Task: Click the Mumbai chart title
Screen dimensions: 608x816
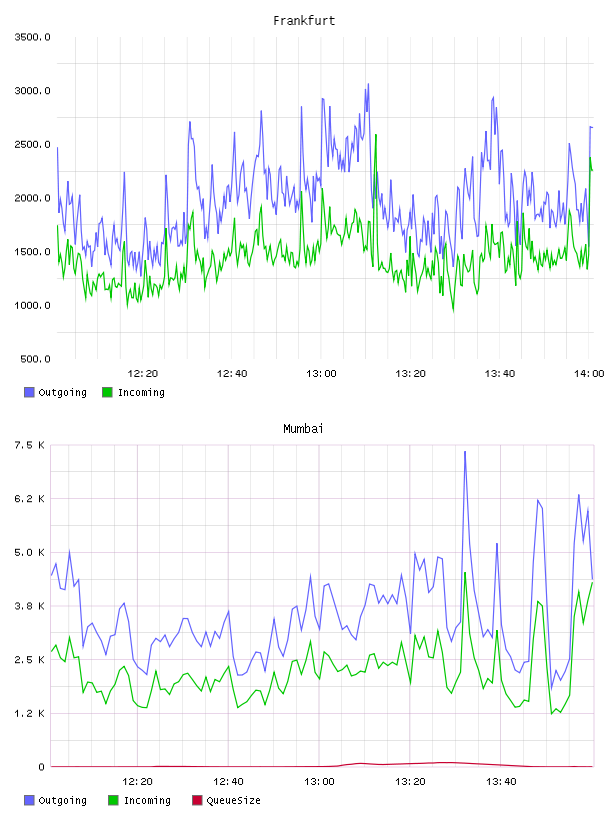Action: [303, 428]
